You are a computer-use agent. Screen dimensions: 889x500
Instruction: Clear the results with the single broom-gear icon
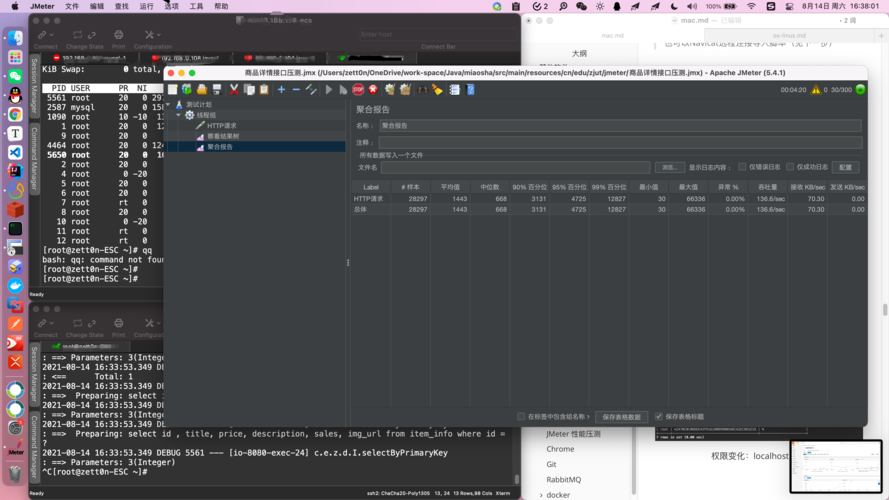tap(390, 90)
